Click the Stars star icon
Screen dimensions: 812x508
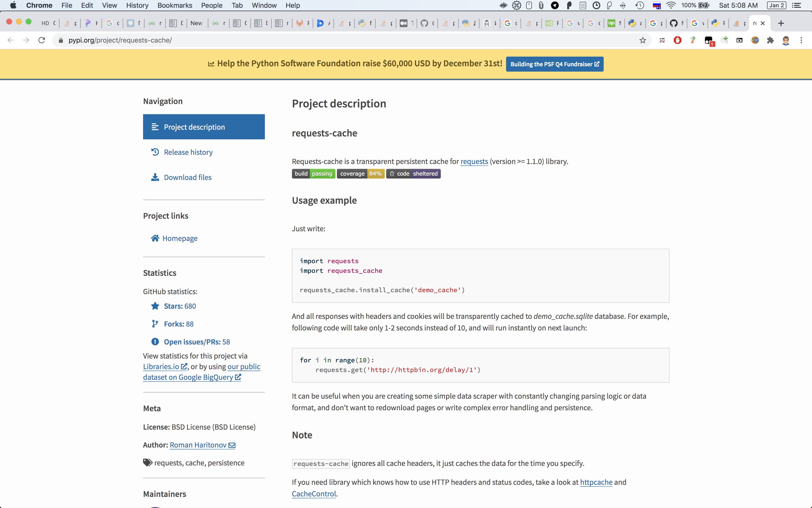155,306
